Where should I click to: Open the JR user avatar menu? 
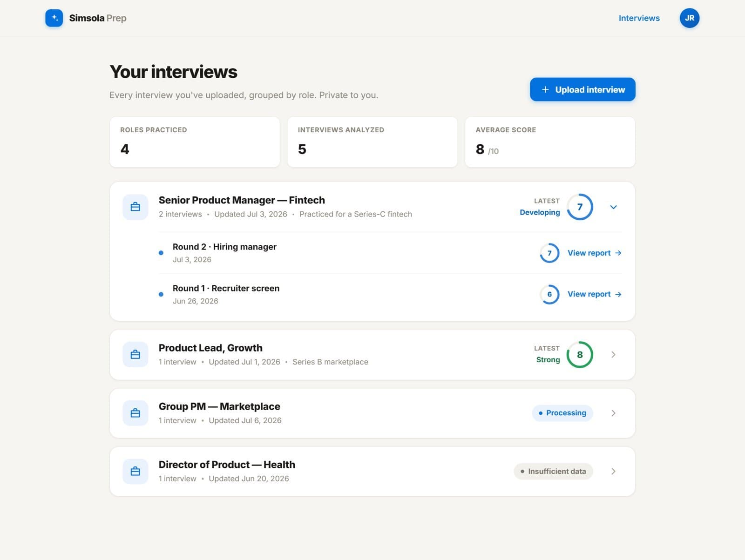click(689, 18)
